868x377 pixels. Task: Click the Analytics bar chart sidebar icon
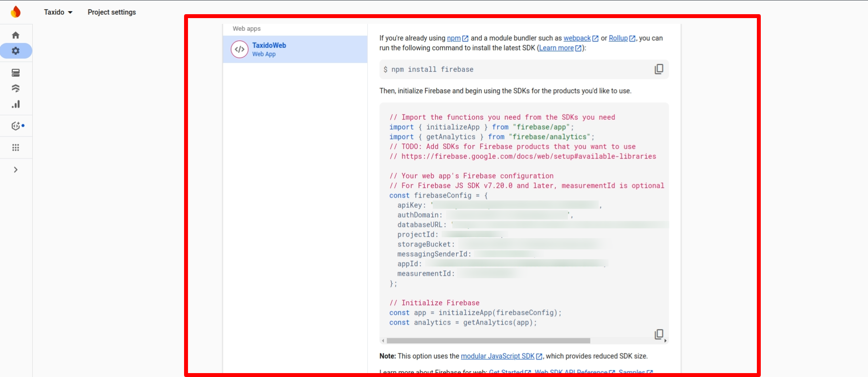[16, 104]
